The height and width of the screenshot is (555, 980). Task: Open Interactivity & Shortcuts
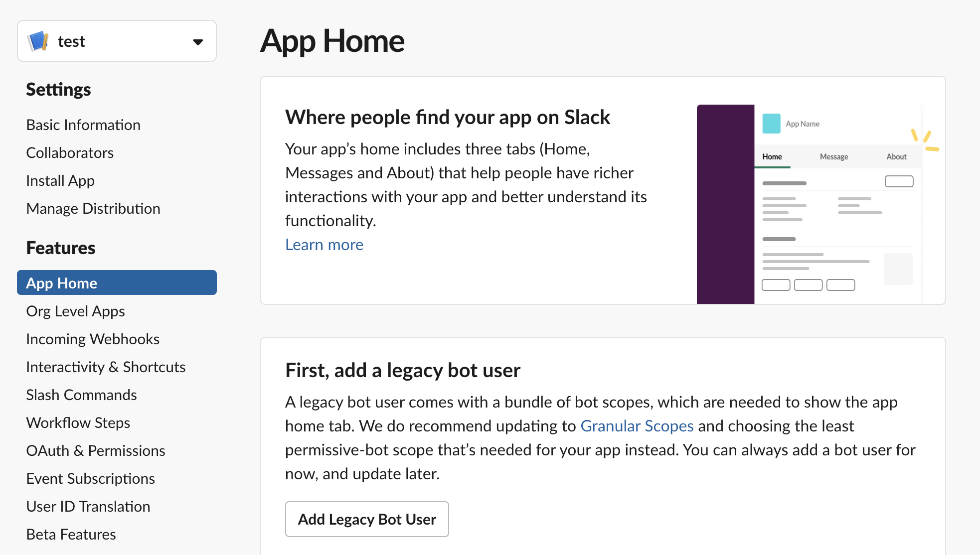pos(106,367)
